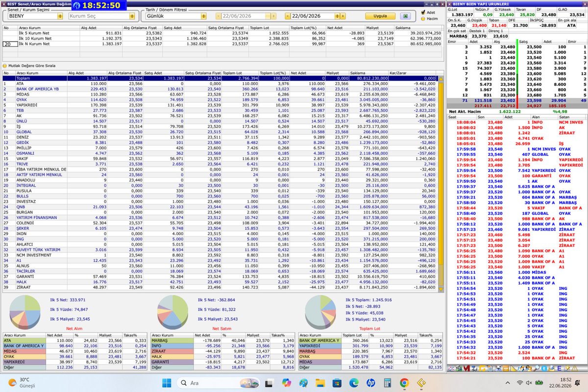The width and height of the screenshot is (588, 392).
Task: Close the BIENY BIEN YAPI URUNLERI panel
Action: pos(584,4)
